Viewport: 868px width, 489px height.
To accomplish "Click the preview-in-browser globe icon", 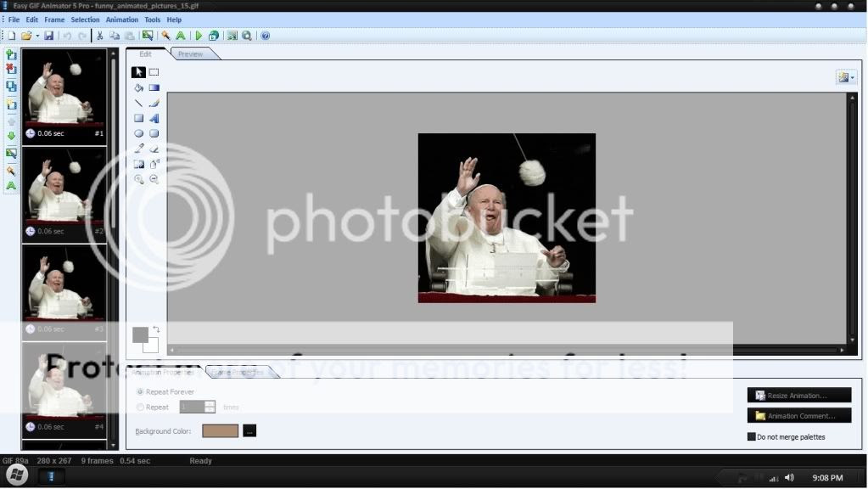I will [x=214, y=36].
